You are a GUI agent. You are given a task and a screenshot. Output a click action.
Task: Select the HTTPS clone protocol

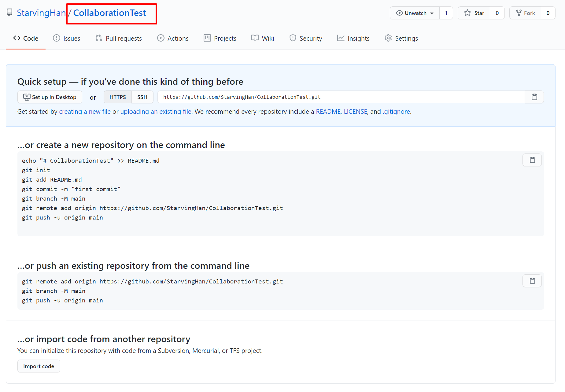[118, 97]
